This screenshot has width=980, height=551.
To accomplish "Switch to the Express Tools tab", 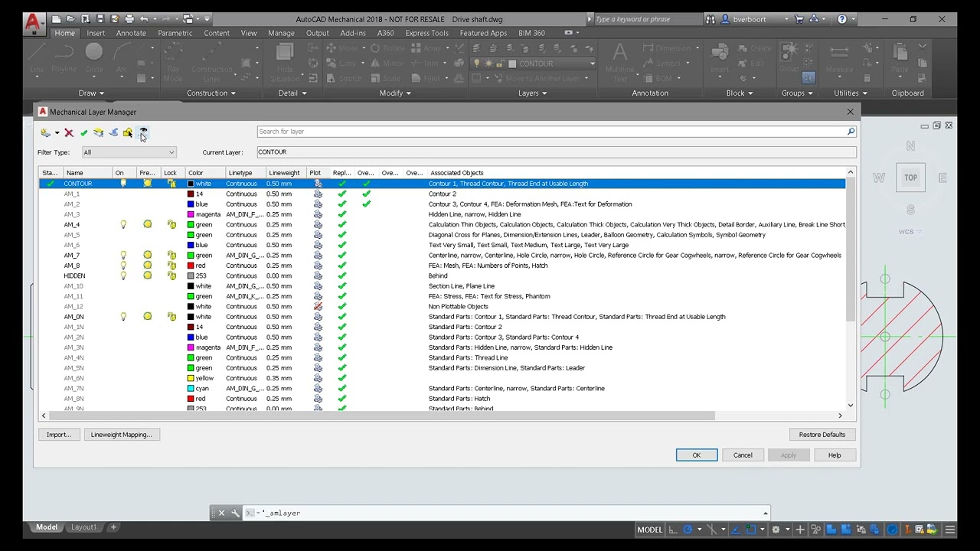I will pos(426,33).
